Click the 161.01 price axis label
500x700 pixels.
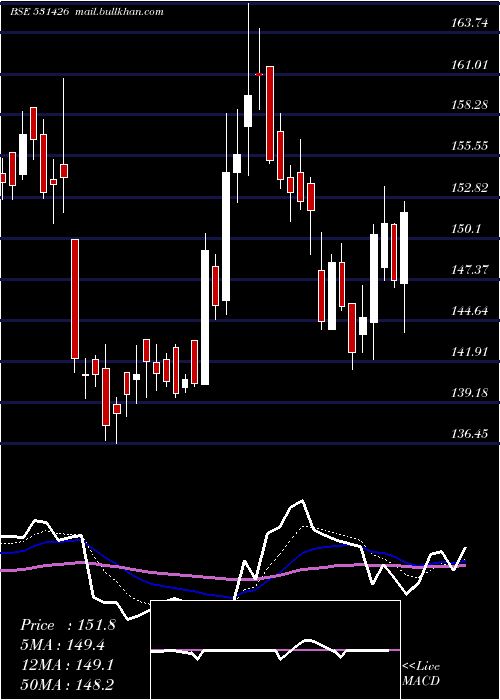[469, 65]
